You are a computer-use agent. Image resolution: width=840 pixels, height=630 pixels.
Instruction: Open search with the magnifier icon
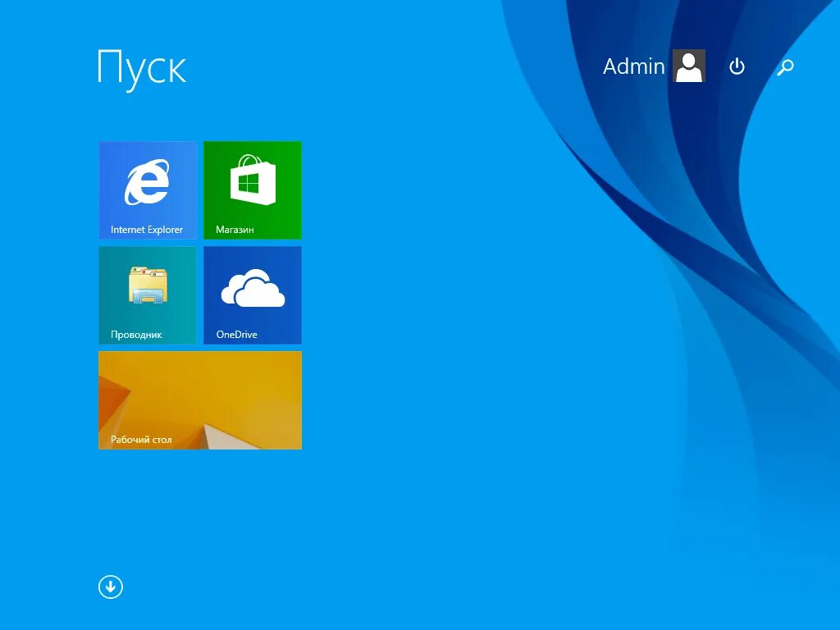[x=785, y=67]
